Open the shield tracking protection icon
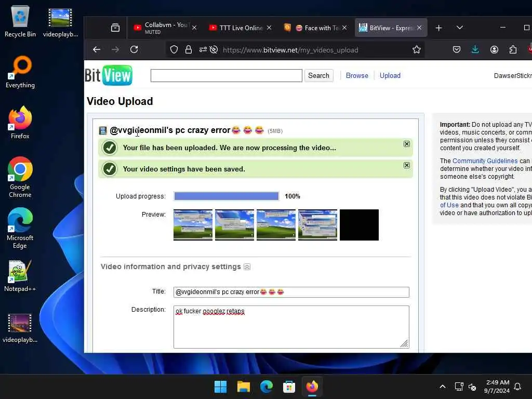The image size is (532, 399). tap(174, 50)
